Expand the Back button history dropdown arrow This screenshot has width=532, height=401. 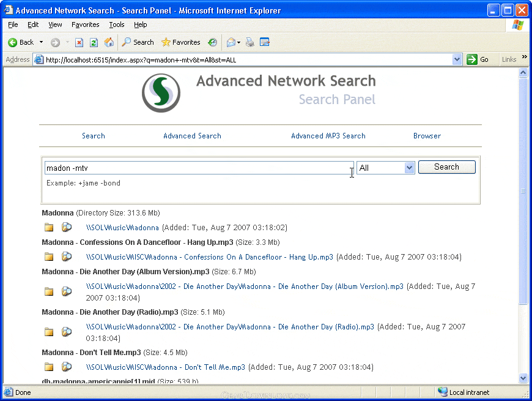click(x=42, y=42)
